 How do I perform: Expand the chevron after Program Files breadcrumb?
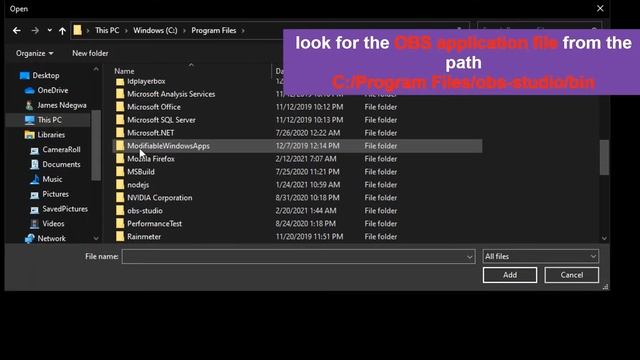[243, 31]
